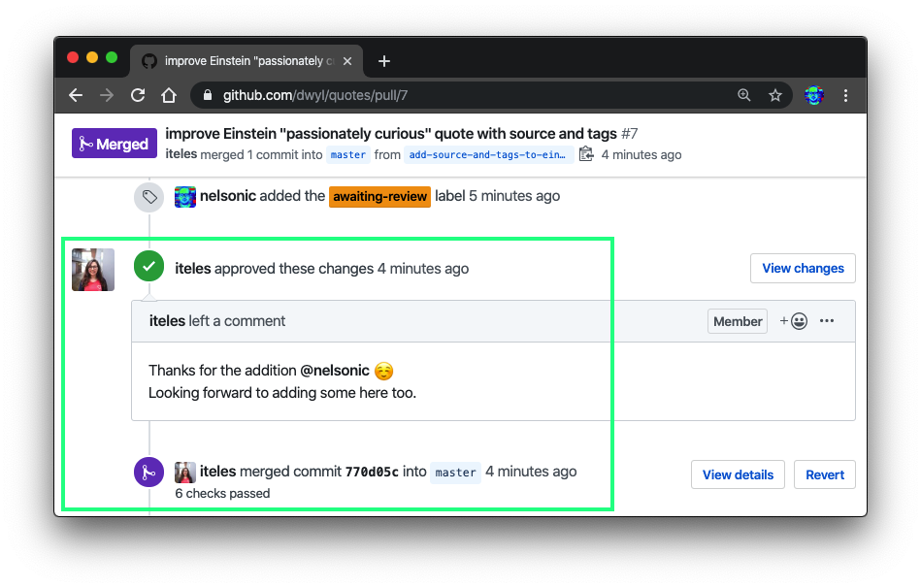Click the green approval checkmark icon
Screen dimensions: 921x588
tap(148, 264)
